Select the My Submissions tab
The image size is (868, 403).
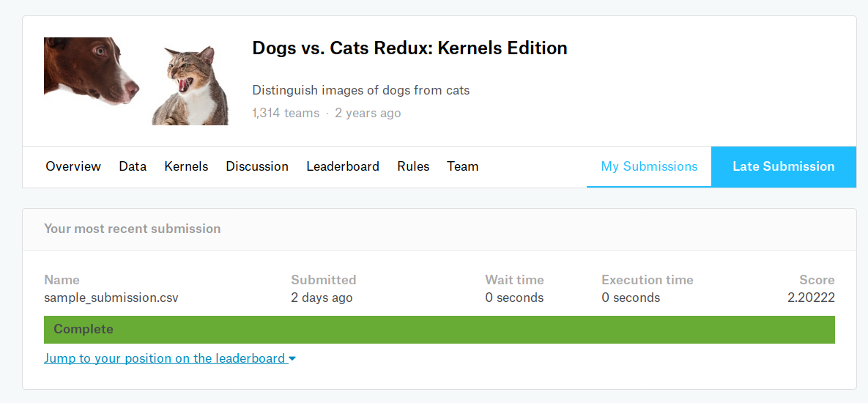[649, 166]
